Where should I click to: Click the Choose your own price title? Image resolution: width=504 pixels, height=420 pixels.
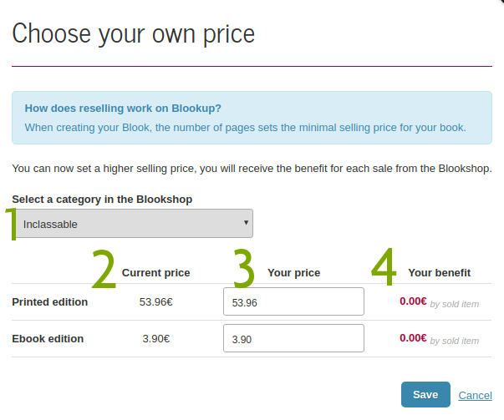[134, 33]
